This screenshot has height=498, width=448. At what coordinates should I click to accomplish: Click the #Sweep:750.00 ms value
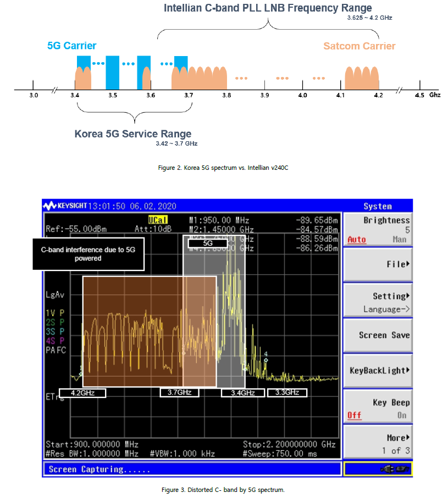coord(280,453)
